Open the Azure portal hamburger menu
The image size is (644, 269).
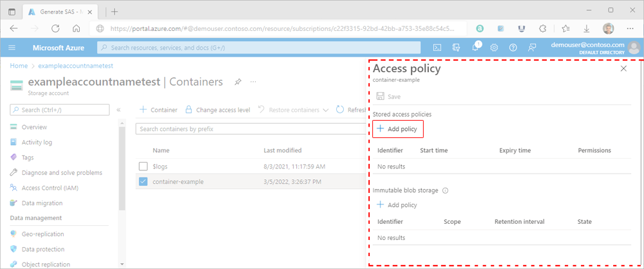click(x=12, y=48)
